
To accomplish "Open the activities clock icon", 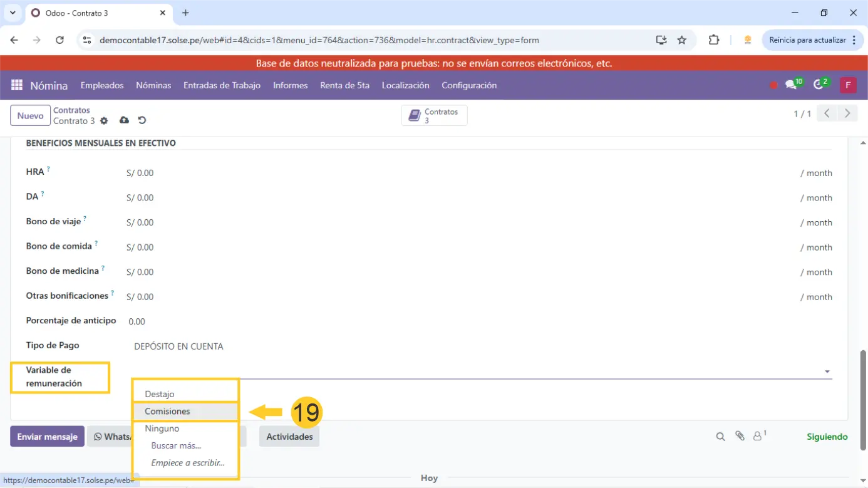I will [x=818, y=85].
